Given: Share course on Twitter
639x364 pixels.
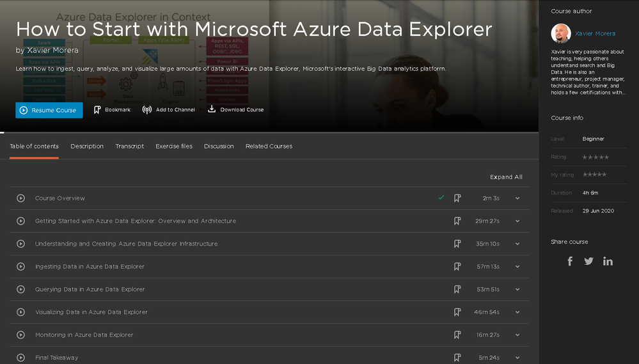Looking at the screenshot, I should 588,261.
